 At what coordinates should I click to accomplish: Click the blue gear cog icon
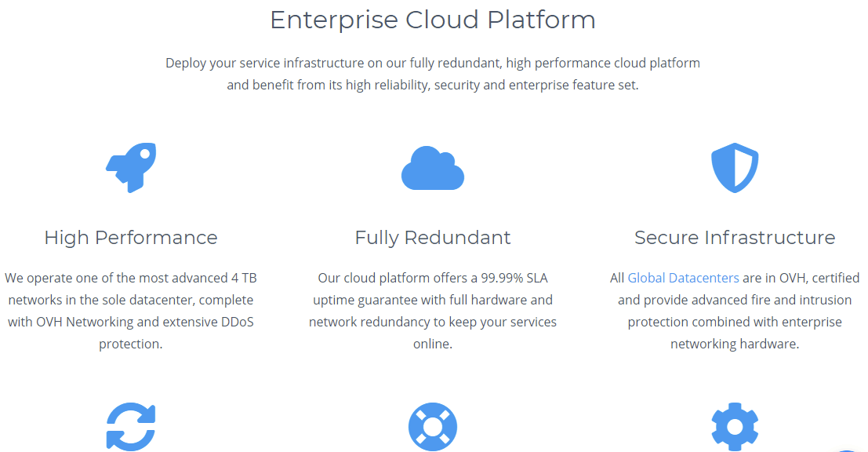pos(735,427)
